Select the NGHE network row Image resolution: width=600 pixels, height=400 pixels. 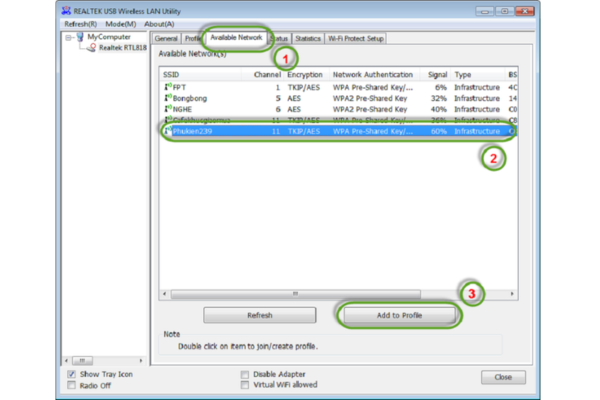(x=339, y=109)
